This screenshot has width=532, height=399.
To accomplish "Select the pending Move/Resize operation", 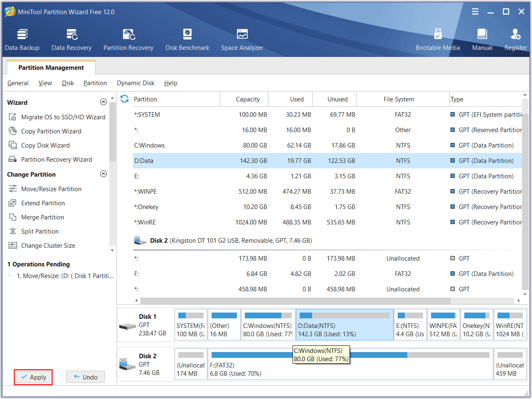I will click(x=65, y=276).
